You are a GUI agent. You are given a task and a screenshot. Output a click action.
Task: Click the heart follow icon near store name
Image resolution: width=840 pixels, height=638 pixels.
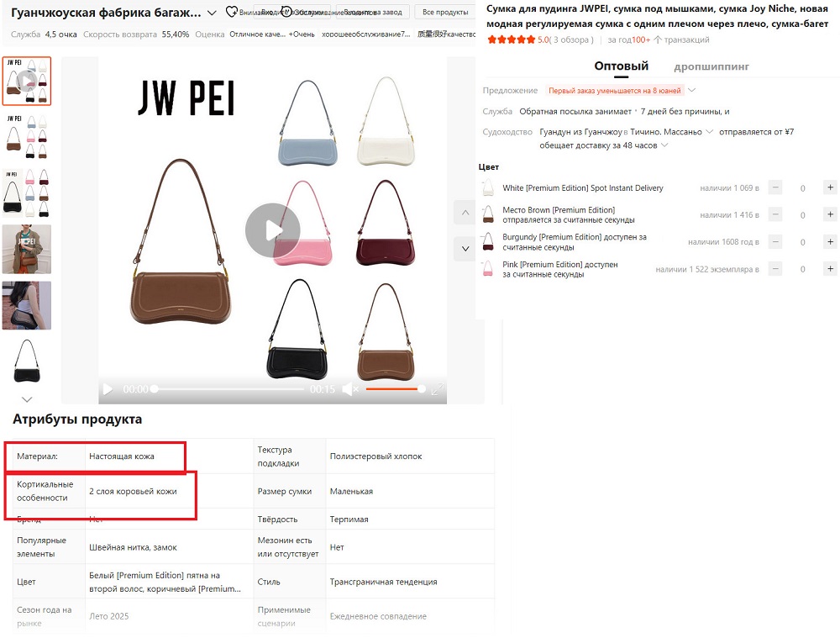231,11
